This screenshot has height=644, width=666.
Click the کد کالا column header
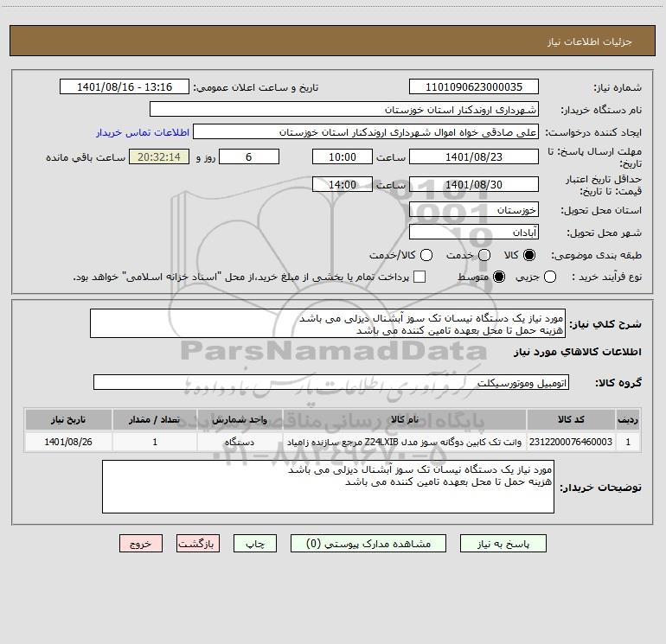click(x=571, y=420)
